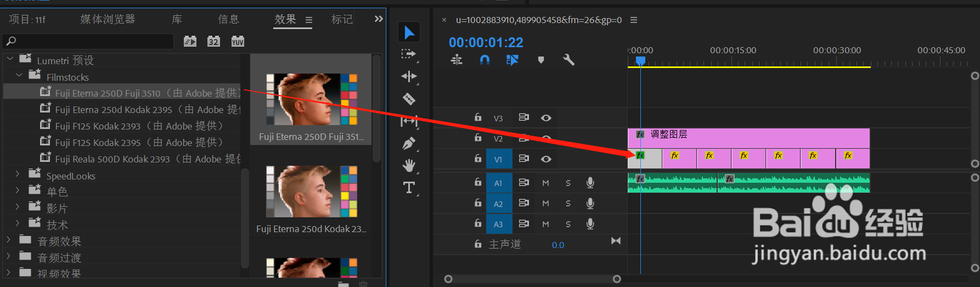Click the effects search field
This screenshot has width=980, height=287.
(x=88, y=41)
